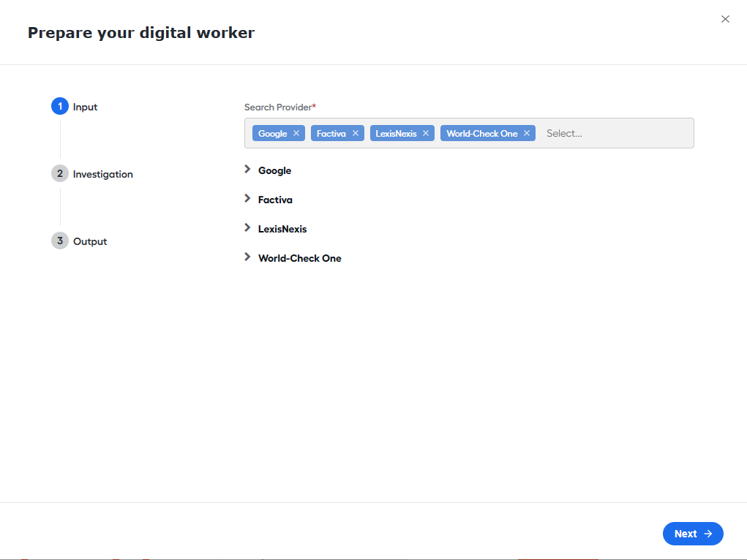Expand the World-Check One section chevron
Image resolution: width=747 pixels, height=560 pixels.
[247, 257]
